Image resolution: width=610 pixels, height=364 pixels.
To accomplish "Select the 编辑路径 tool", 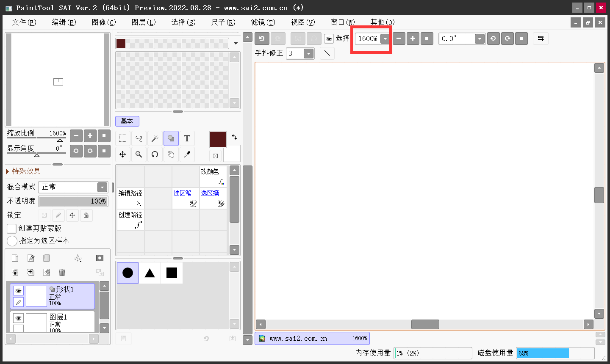I will 130,198.
